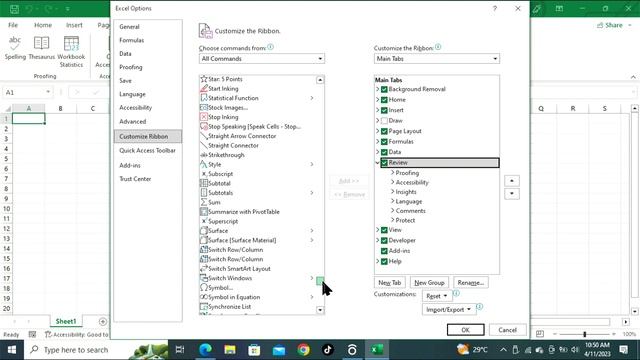Click the Move Down arrow button
Viewport: 640px width, 360px height.
pos(512,193)
